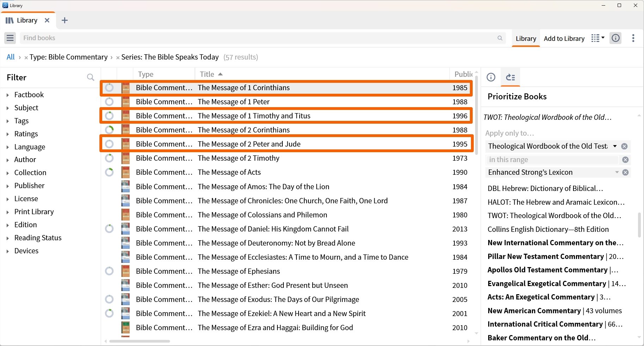Click the cover icon of The Message of Acts
The image size is (644, 346).
(125, 172)
